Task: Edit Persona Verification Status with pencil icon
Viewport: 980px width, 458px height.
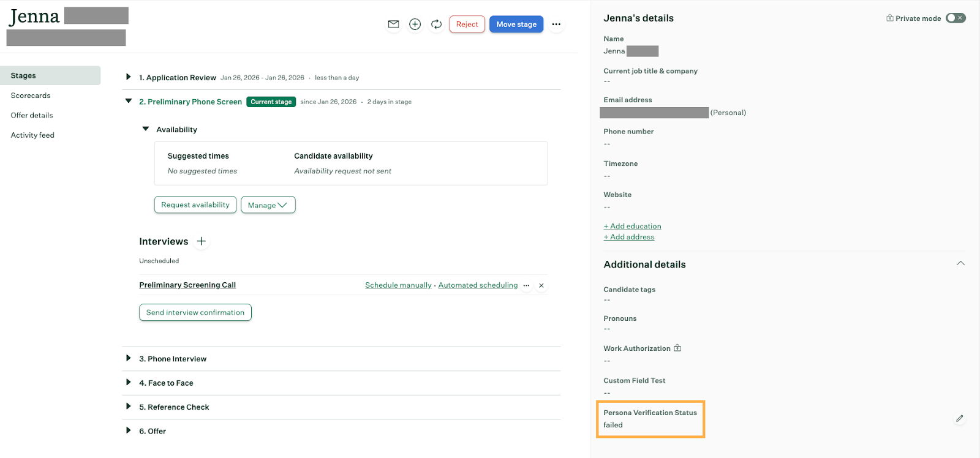Action: pyautogui.click(x=959, y=419)
